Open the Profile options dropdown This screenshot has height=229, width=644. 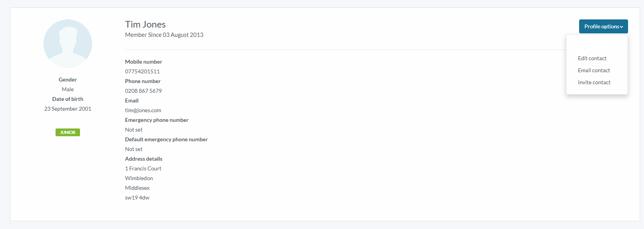pos(603,26)
